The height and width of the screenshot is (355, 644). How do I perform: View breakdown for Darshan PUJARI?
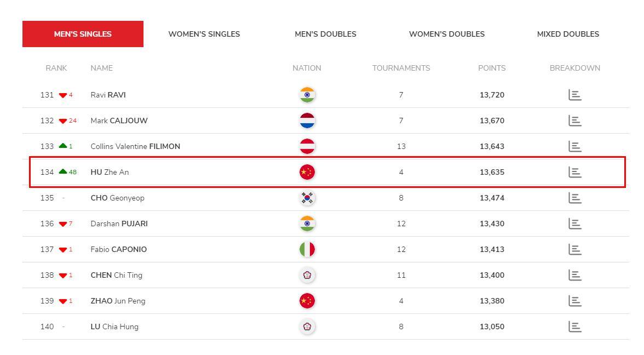[x=574, y=224]
